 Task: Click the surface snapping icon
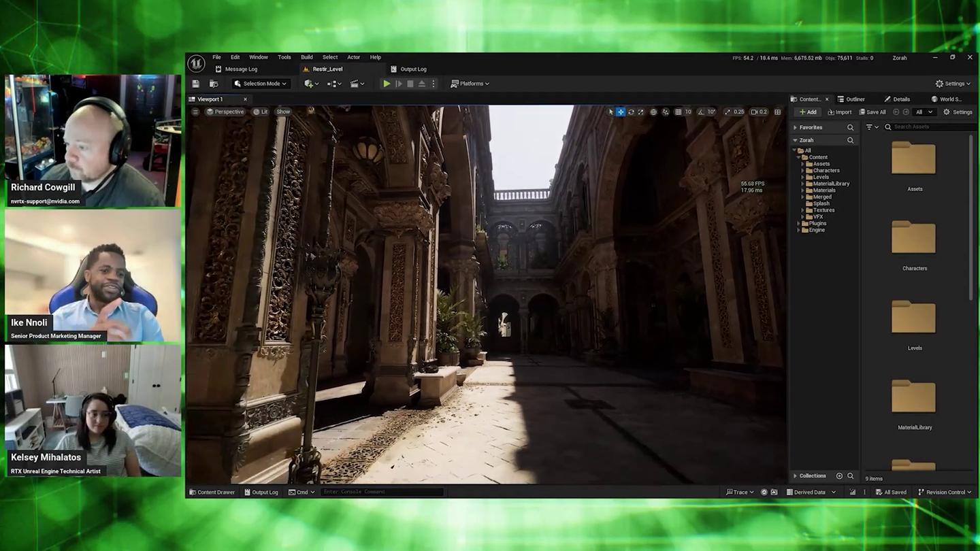[666, 112]
